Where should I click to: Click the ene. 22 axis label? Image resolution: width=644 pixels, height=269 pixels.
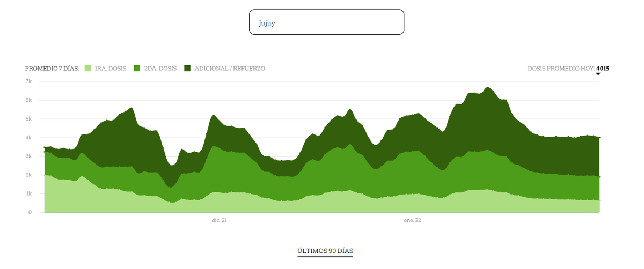(412, 220)
